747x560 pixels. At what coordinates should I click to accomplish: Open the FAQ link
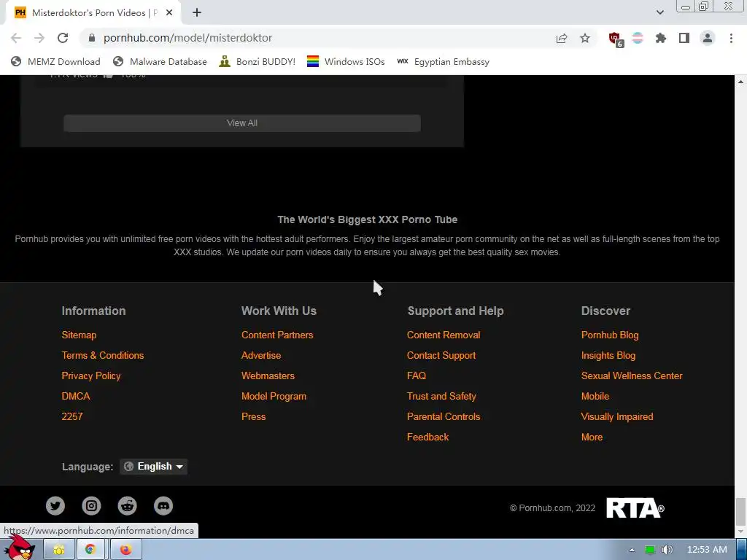[x=417, y=376]
